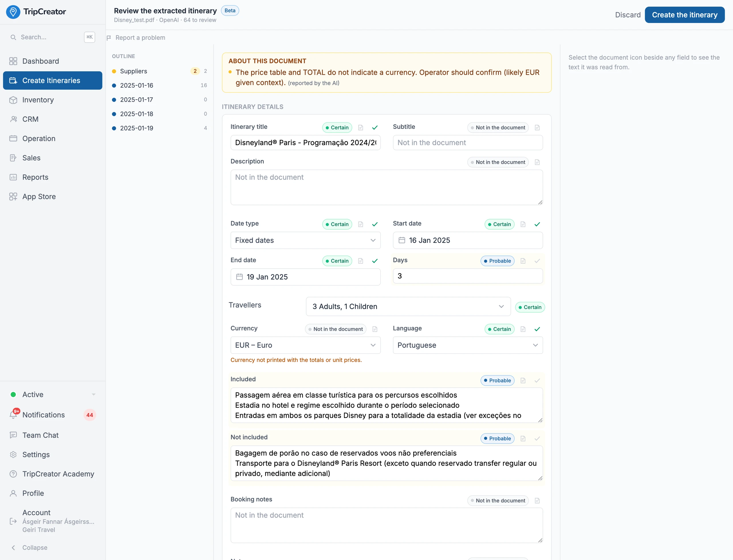Confirm the Not included checkmark

point(537,439)
